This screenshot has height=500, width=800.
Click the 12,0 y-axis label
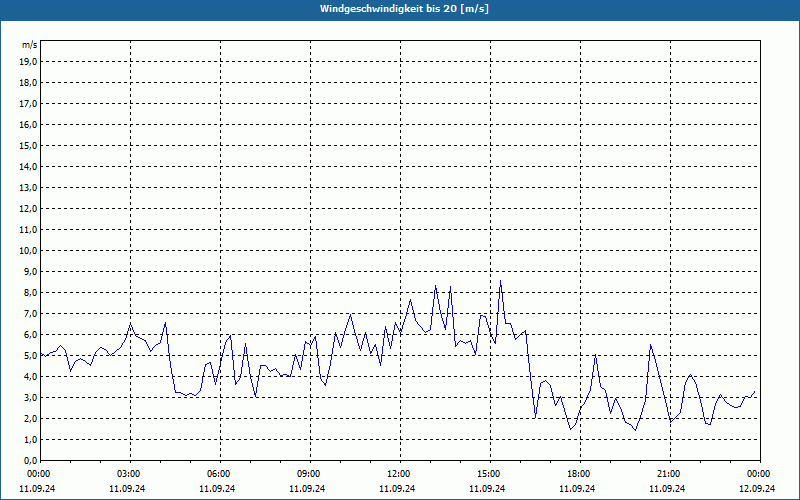(x=28, y=209)
